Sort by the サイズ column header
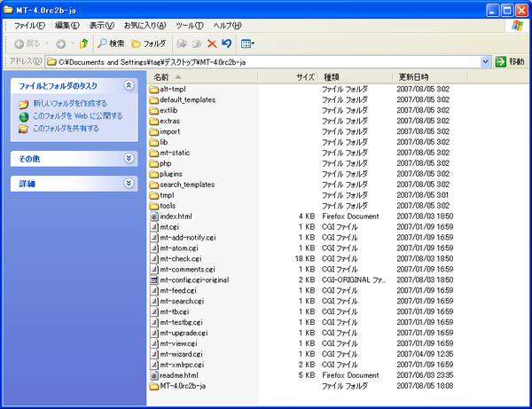Image resolution: width=532 pixels, height=409 pixels. point(287,77)
